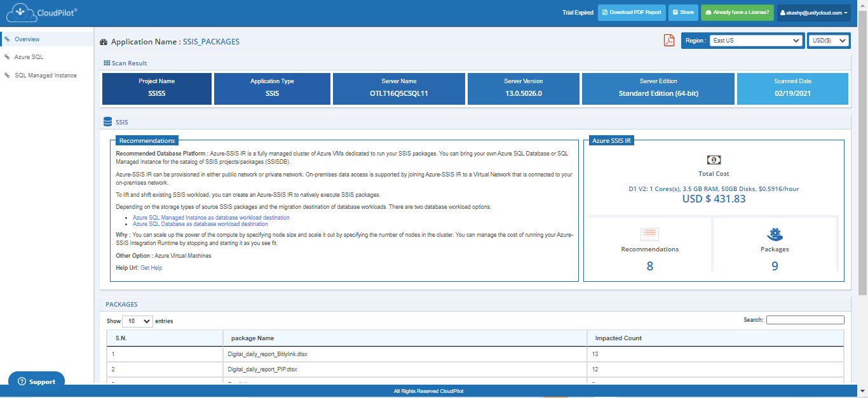Click the Scan Result grid icon

[x=107, y=63]
